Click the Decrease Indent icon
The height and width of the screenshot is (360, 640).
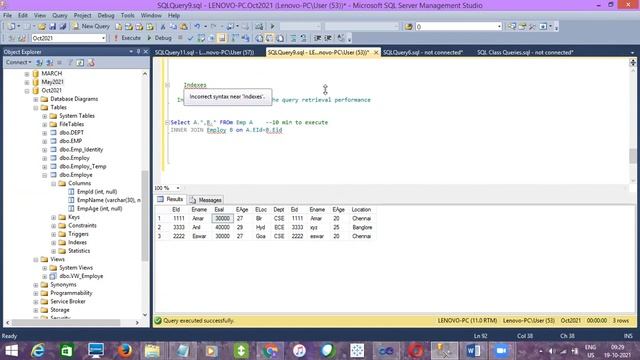click(x=318, y=38)
